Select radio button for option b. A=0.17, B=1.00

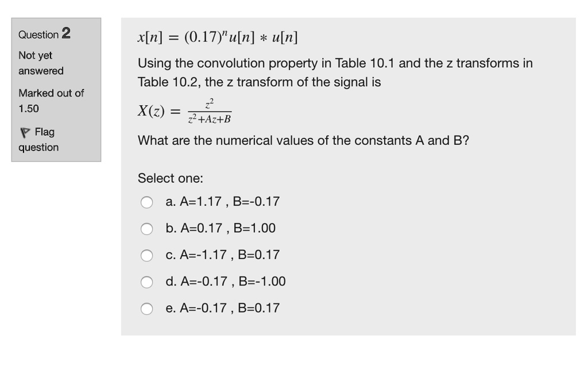pos(146,229)
